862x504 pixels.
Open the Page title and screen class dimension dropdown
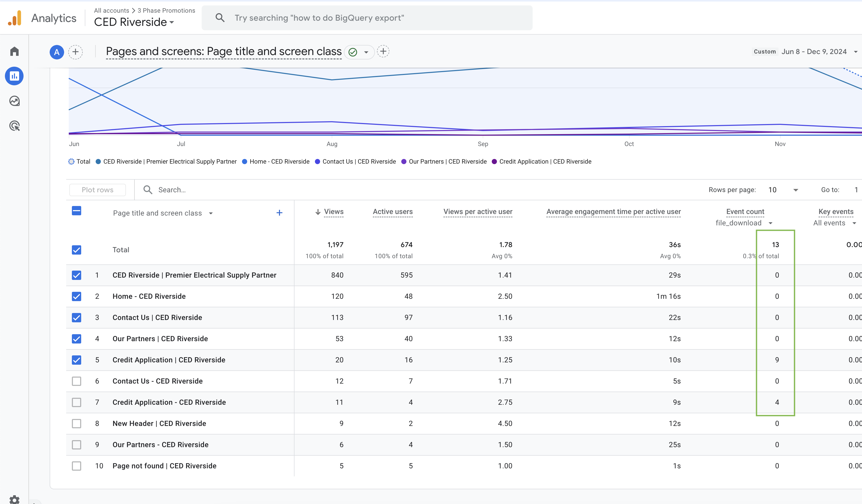tap(163, 213)
